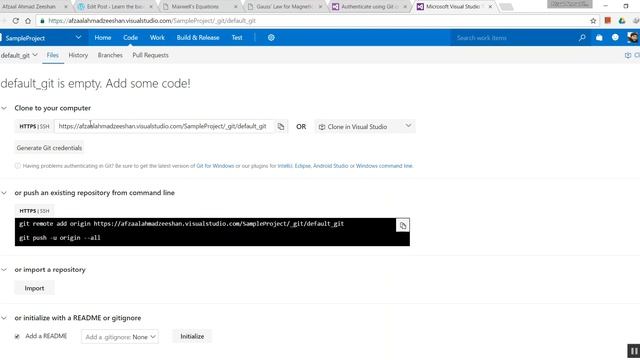Switch to the Files tab
640x360 pixels.
(x=53, y=55)
